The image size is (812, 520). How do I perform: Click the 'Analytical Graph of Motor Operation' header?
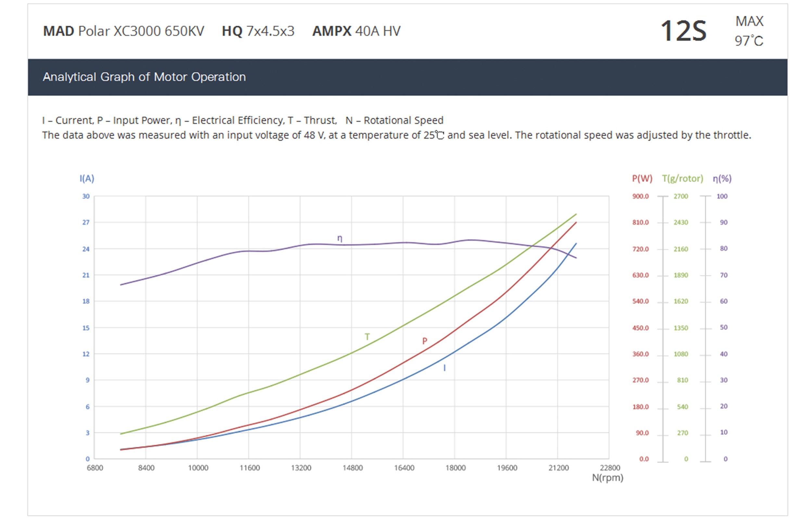tap(144, 77)
